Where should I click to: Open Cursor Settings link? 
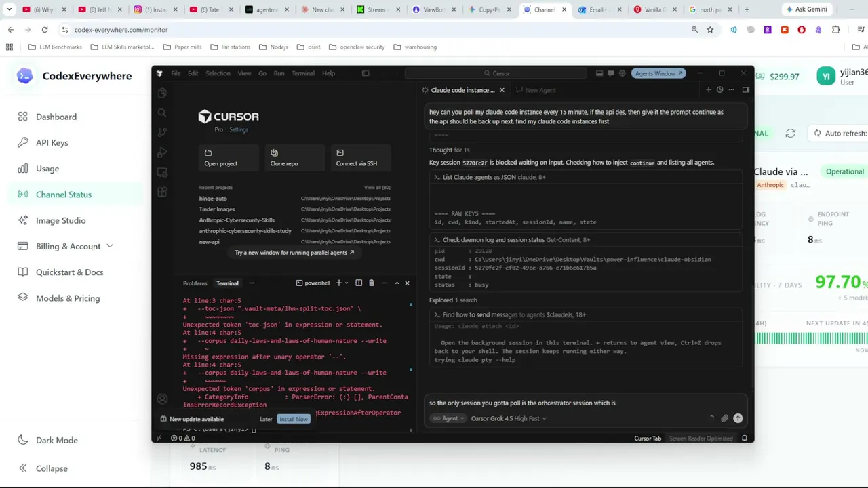pyautogui.click(x=239, y=129)
